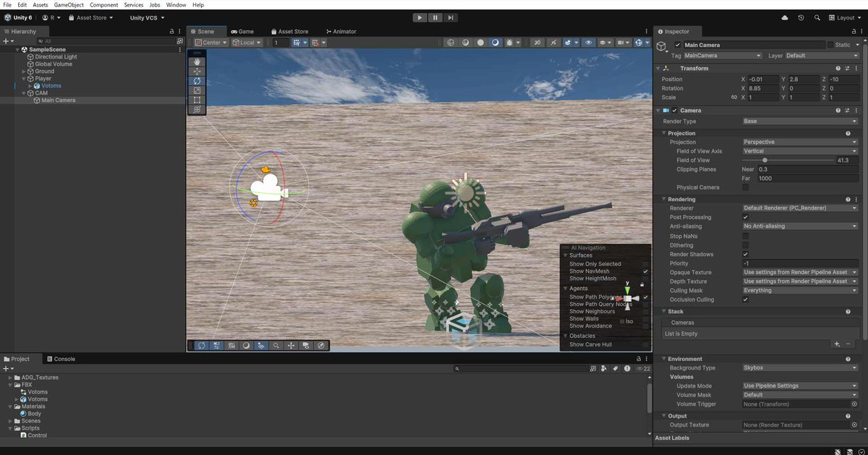
Task: Open Transform component help icon
Action: point(838,68)
